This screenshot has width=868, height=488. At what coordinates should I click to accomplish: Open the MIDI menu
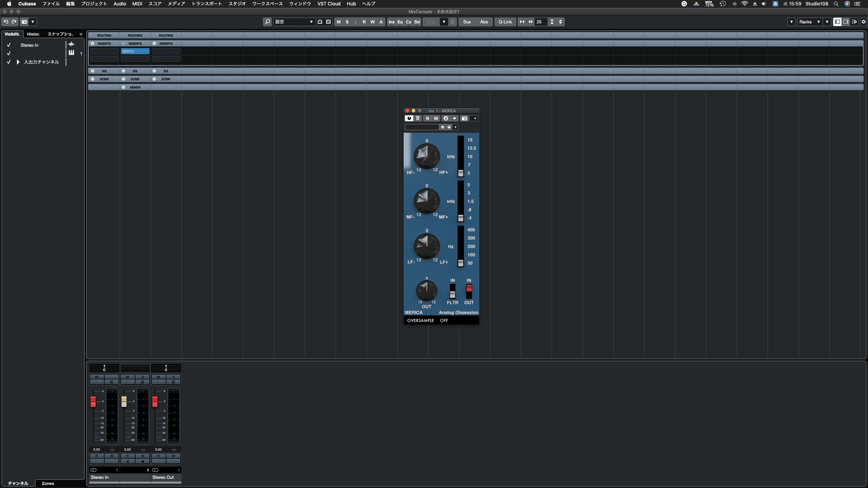[137, 4]
